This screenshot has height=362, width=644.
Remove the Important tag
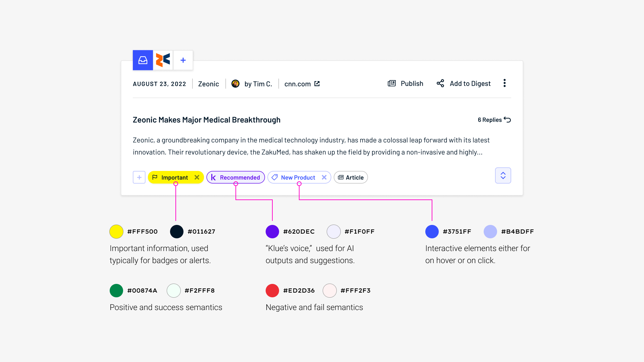(197, 177)
